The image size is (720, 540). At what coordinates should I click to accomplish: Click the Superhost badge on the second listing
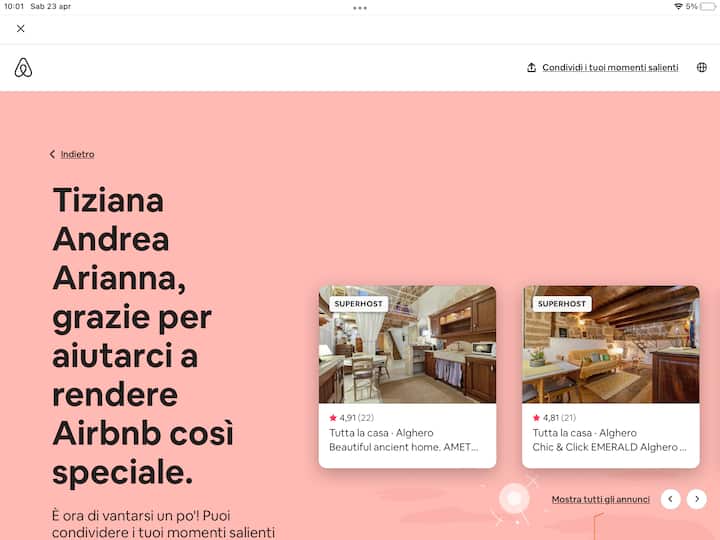562,303
